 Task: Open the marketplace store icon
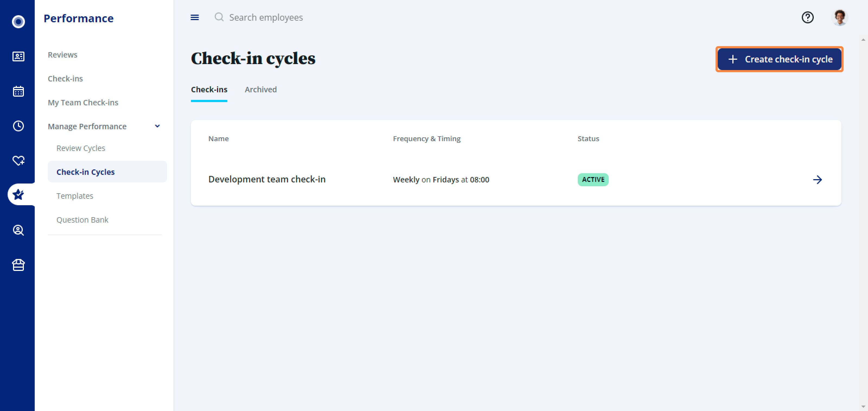18,265
